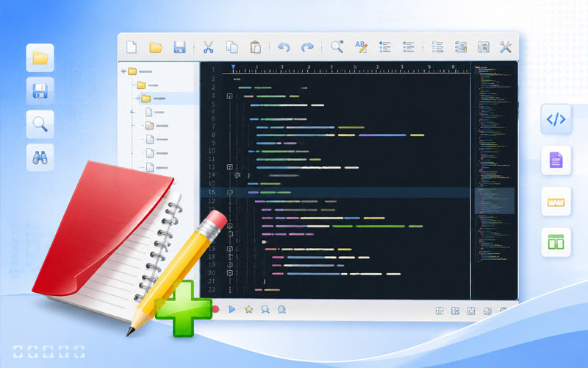Open a file with the toolbar folder icon
This screenshot has height=368, width=588.
click(156, 47)
